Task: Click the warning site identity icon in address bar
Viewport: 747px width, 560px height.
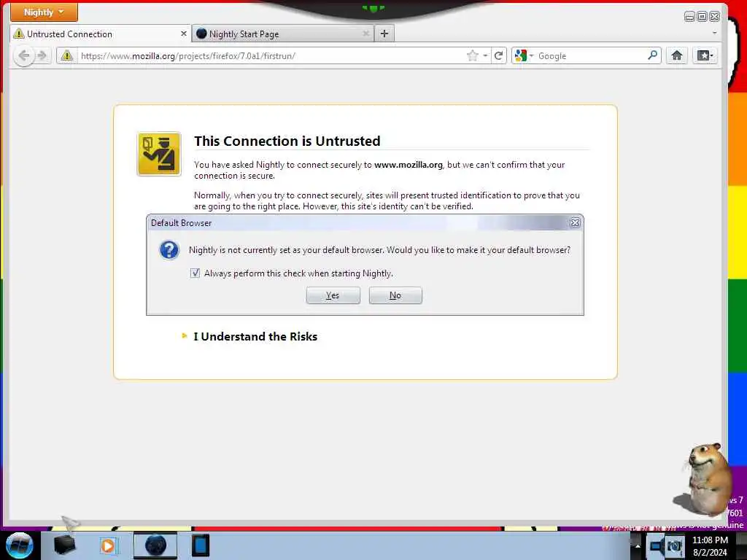Action: click(x=67, y=55)
